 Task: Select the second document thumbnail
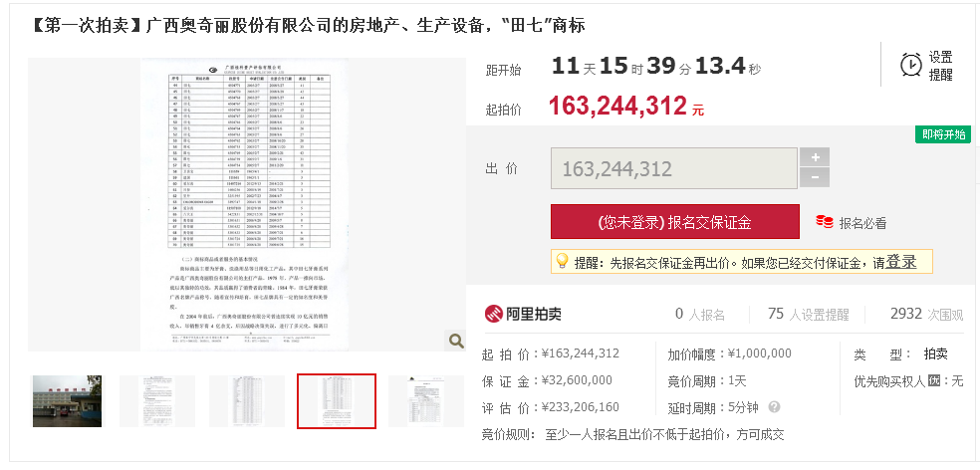pos(157,401)
